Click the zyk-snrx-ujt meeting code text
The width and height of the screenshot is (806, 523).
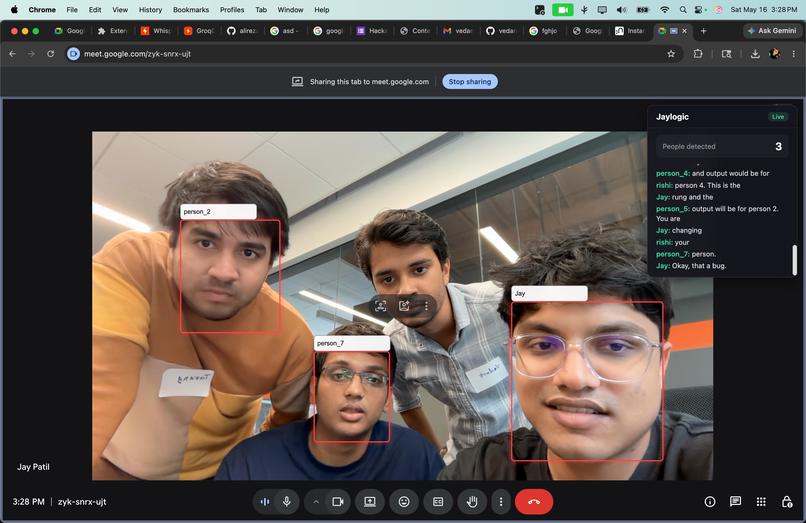[x=82, y=501]
